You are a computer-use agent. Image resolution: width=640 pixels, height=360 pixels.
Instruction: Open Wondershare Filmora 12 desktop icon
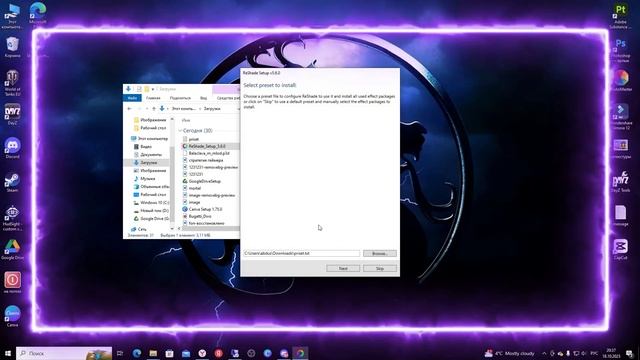[x=620, y=117]
